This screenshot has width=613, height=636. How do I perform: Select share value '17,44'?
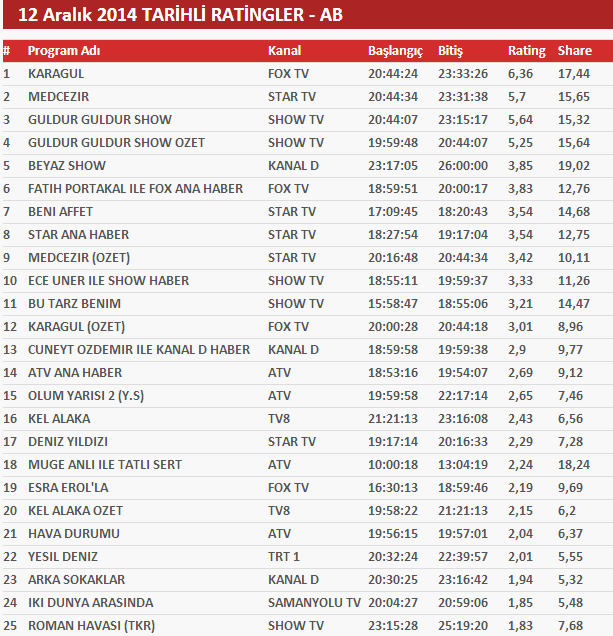click(574, 74)
